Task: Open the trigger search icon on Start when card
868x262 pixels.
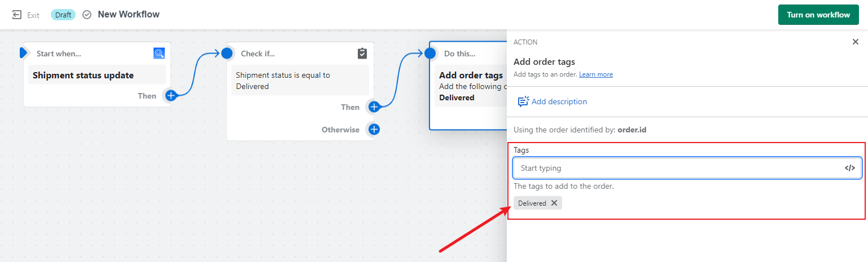Action: [x=159, y=54]
